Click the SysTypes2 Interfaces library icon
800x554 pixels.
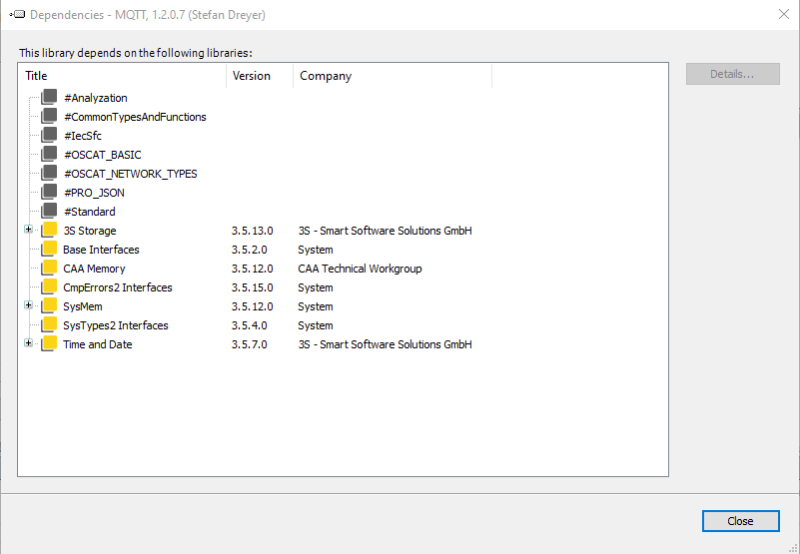(x=49, y=324)
